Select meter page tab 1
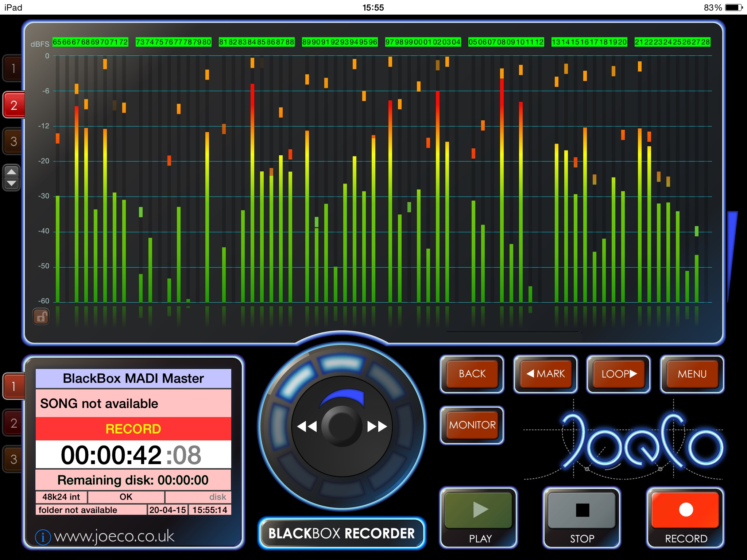 (x=13, y=68)
